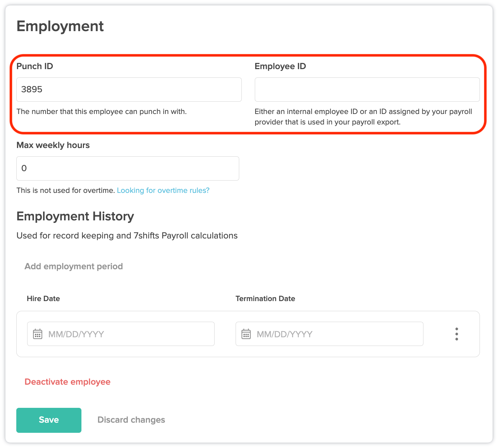Click Add employment period
498x448 pixels.
(x=73, y=266)
